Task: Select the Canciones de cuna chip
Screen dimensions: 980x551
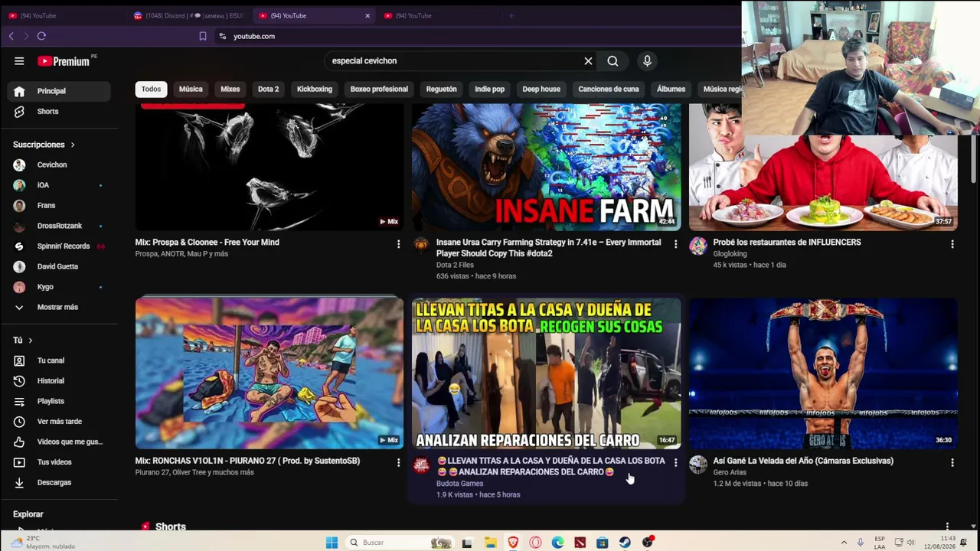Action: pyautogui.click(x=609, y=90)
